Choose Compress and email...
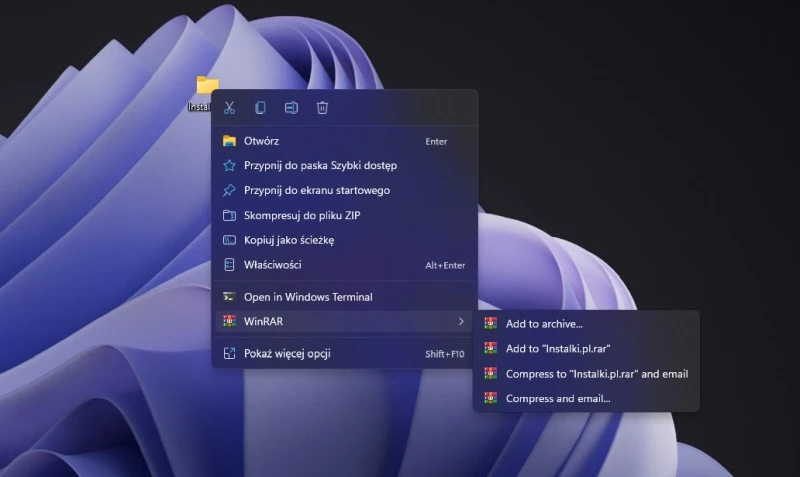This screenshot has width=800, height=477. tap(586, 398)
